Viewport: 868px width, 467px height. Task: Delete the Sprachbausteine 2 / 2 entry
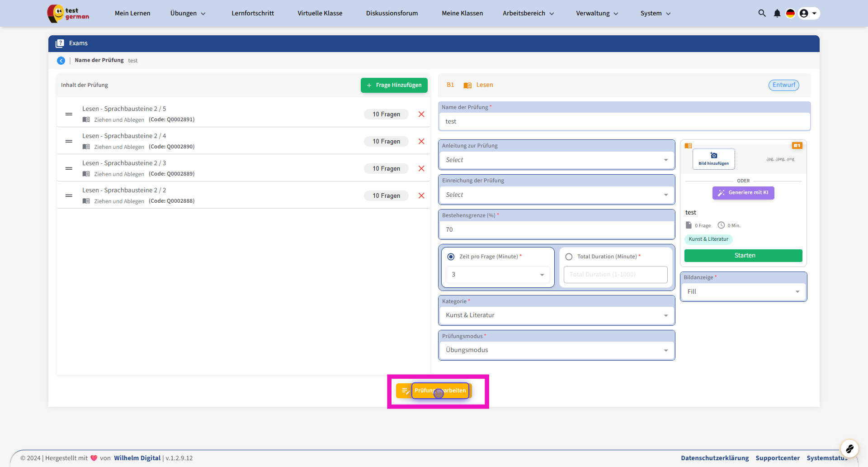point(421,195)
